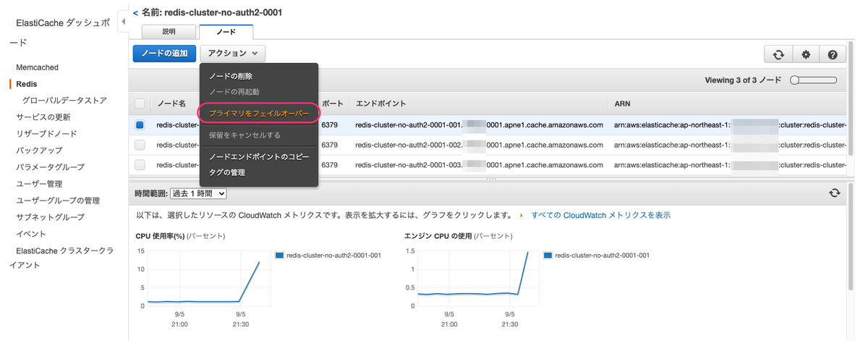868x341 pixels.
Task: Click legend swatch in CPU usage chart
Action: tap(280, 255)
